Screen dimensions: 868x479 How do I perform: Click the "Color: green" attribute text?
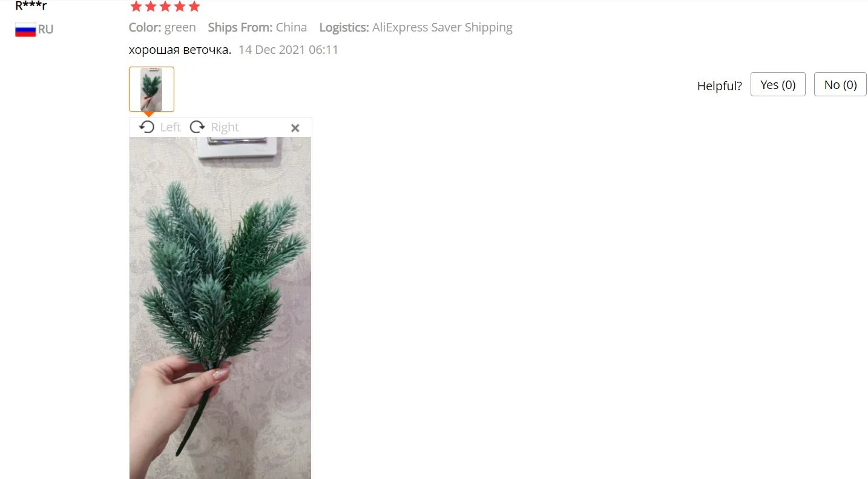click(x=162, y=27)
